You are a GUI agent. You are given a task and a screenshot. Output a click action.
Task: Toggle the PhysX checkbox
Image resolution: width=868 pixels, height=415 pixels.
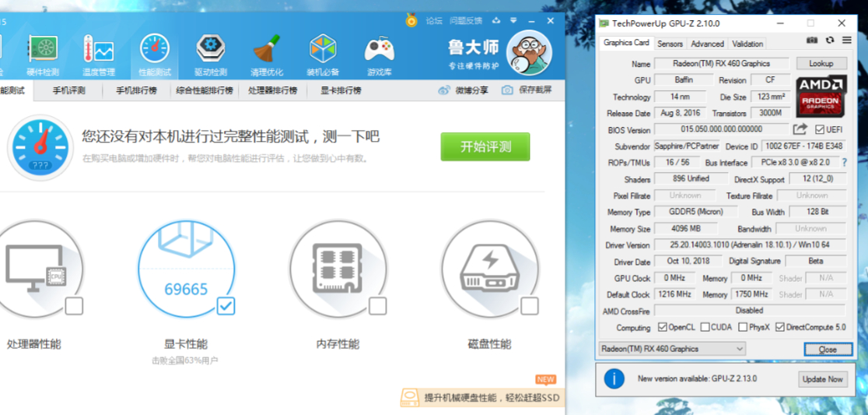[x=743, y=328]
